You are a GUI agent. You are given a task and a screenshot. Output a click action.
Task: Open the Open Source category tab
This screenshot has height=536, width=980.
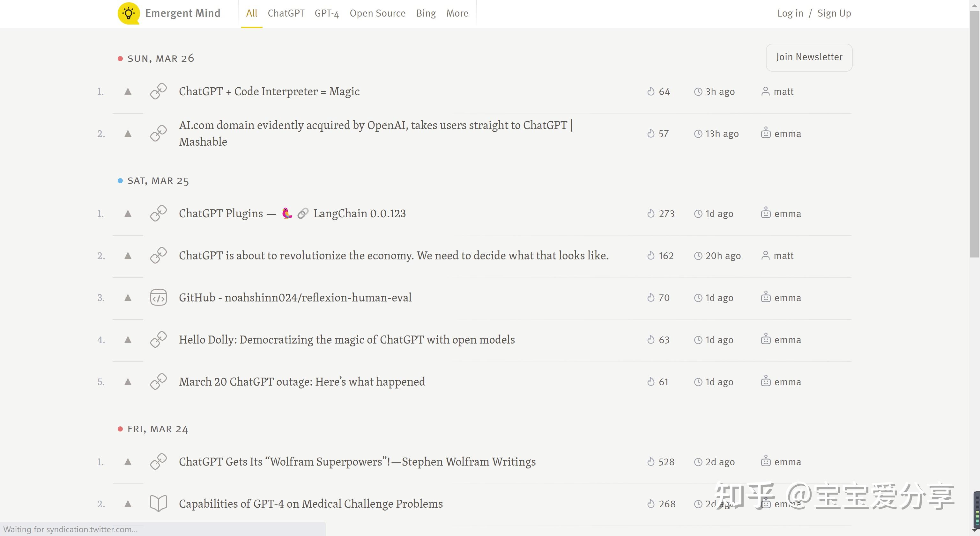click(x=377, y=13)
